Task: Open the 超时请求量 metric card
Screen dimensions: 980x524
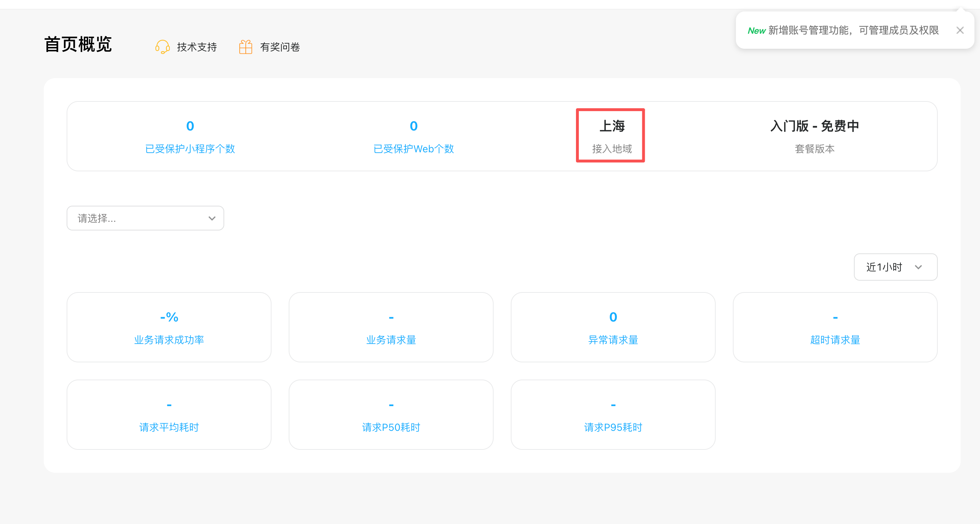Action: 835,327
